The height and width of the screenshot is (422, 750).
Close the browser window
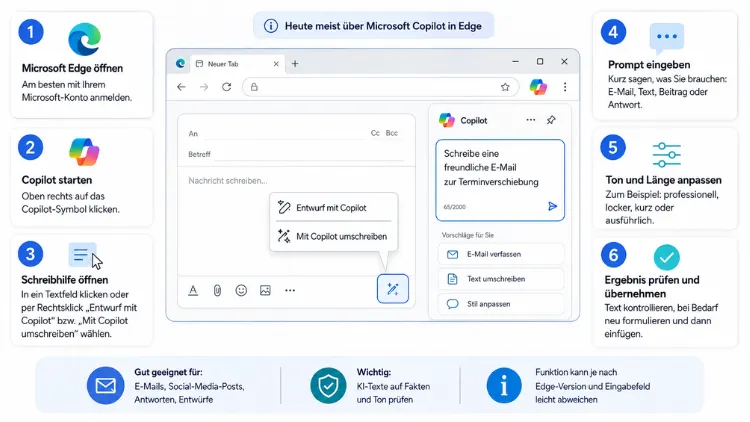pyautogui.click(x=564, y=61)
